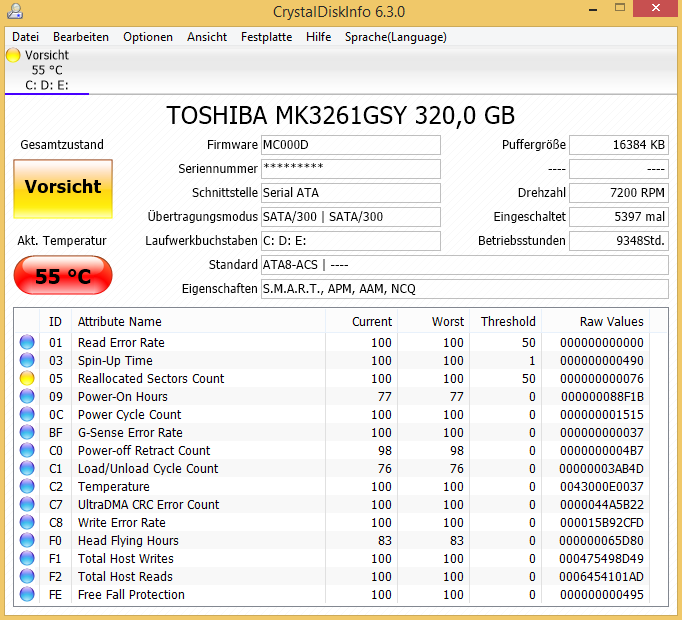Image resolution: width=682 pixels, height=620 pixels.
Task: Select the Load/Unload Cycle Count attribute name
Action: point(148,469)
